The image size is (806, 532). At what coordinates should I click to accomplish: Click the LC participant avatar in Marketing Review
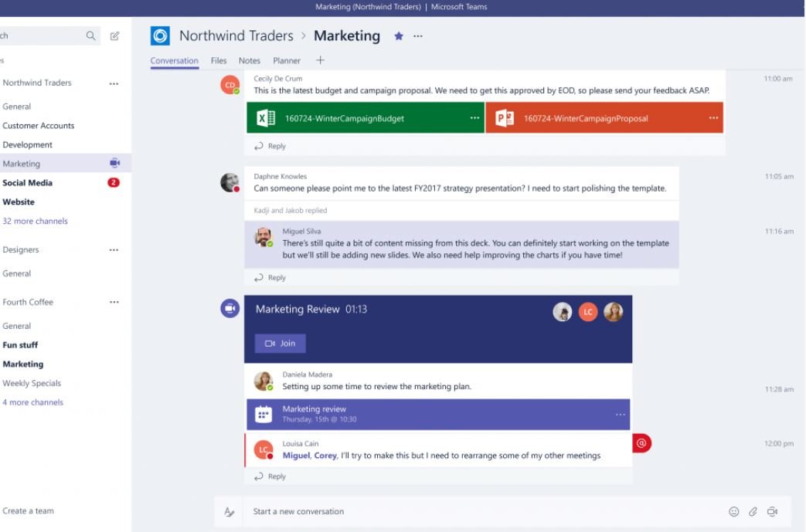(588, 312)
